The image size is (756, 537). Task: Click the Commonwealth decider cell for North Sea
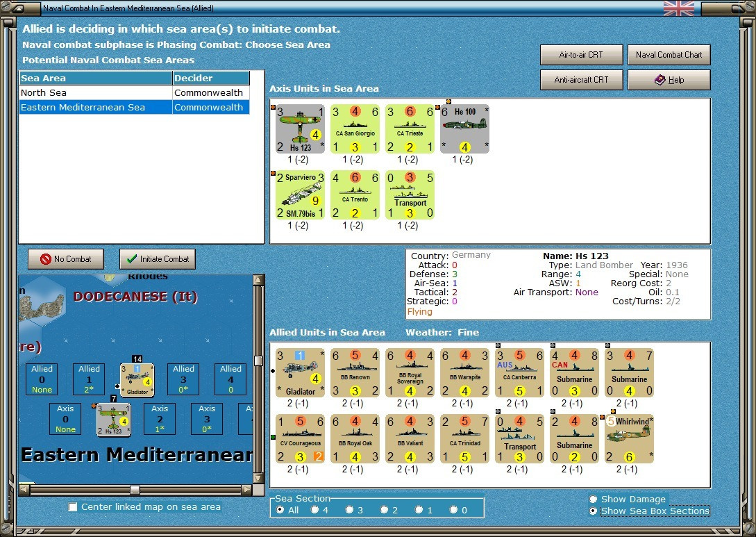pyautogui.click(x=211, y=92)
